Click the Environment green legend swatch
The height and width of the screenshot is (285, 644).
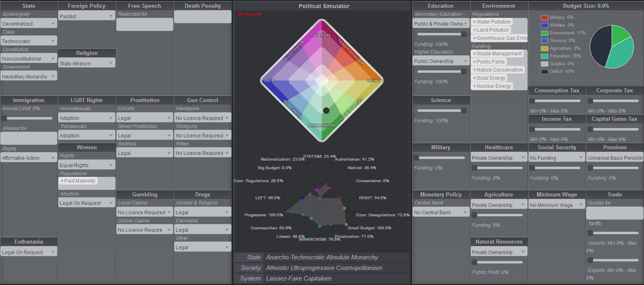544,33
